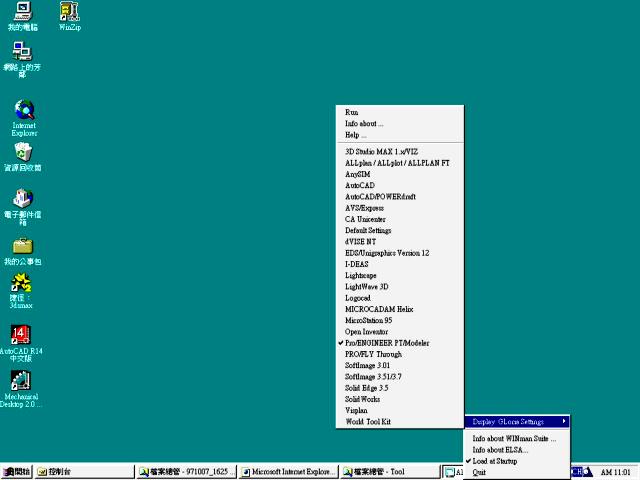Select the My Briefcase desktop icon
640x480 pixels.
click(23, 252)
